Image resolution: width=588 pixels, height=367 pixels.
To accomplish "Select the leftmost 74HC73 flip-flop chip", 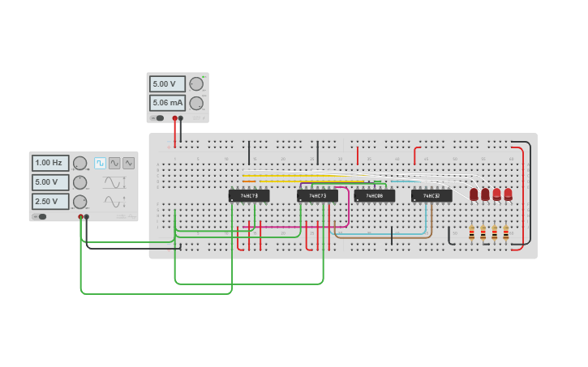I will click(249, 195).
